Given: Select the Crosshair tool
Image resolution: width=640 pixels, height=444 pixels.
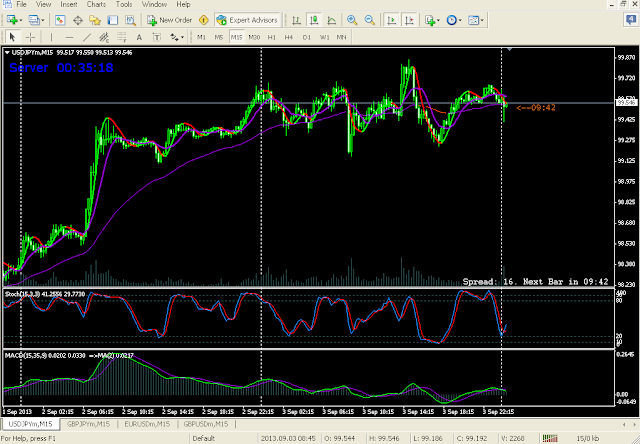Looking at the screenshot, I should point(30,37).
